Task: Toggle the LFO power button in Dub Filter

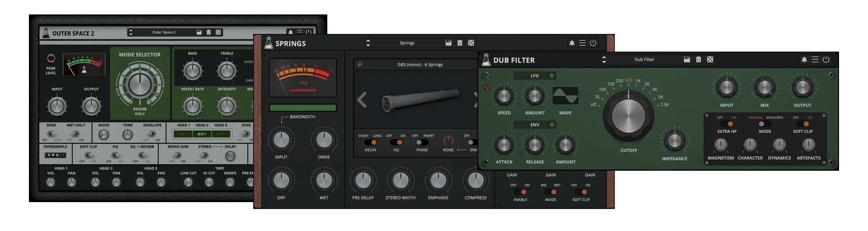Action: (552, 75)
